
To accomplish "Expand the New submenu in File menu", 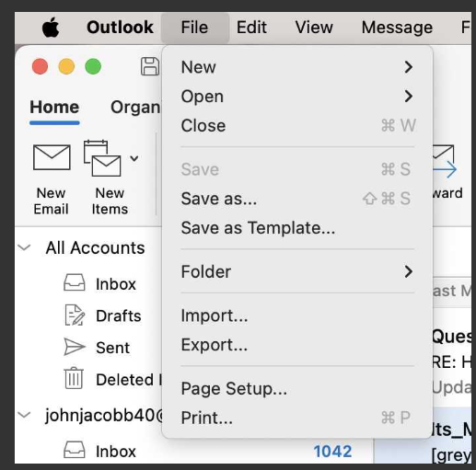I will (297, 67).
